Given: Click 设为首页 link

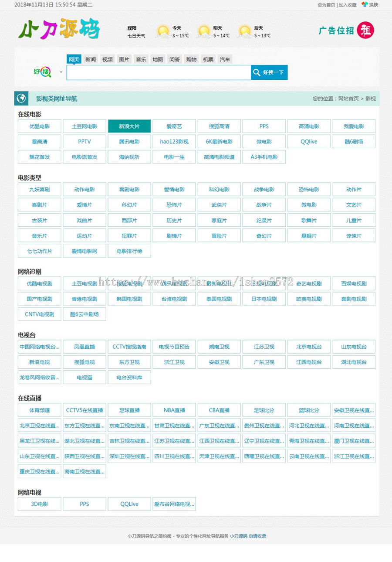Looking at the screenshot, I should coord(326,5).
